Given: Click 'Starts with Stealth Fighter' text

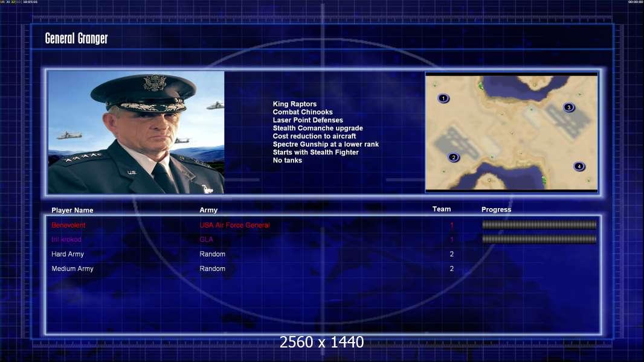Looking at the screenshot, I should coord(315,152).
